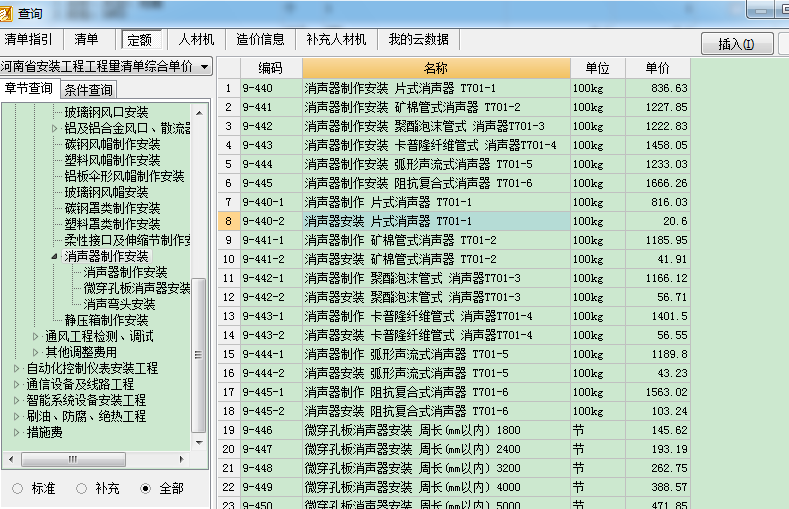Click tree vertical scrollbar down arrow

point(199,443)
